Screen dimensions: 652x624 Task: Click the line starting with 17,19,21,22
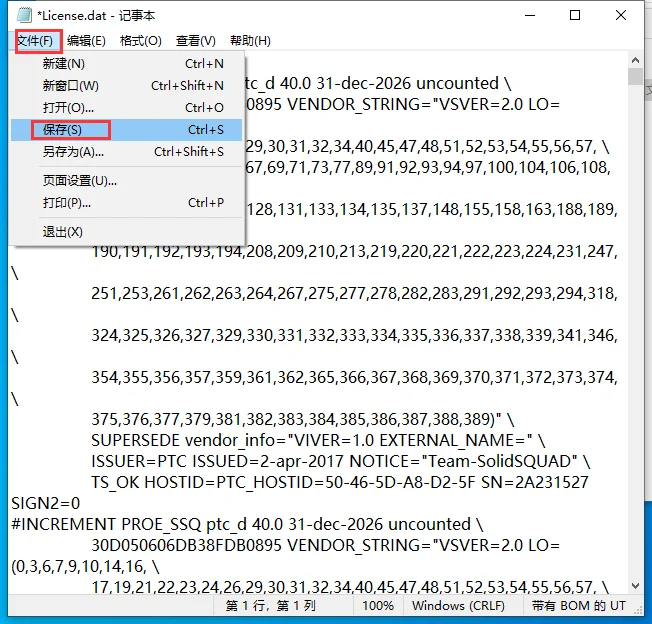(350, 587)
